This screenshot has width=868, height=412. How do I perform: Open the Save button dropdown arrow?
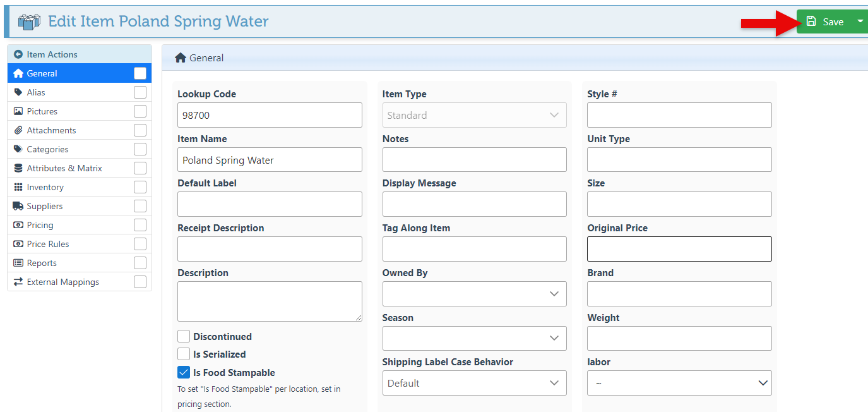coord(860,21)
